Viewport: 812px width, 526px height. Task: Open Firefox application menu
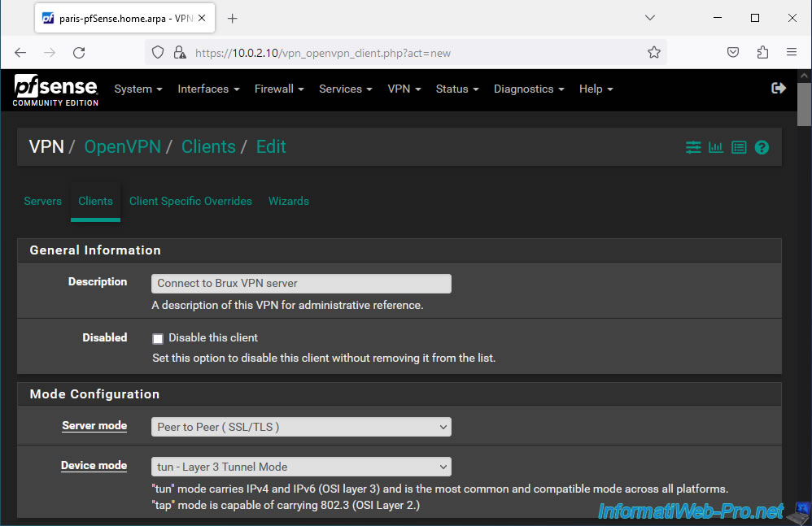tap(792, 52)
